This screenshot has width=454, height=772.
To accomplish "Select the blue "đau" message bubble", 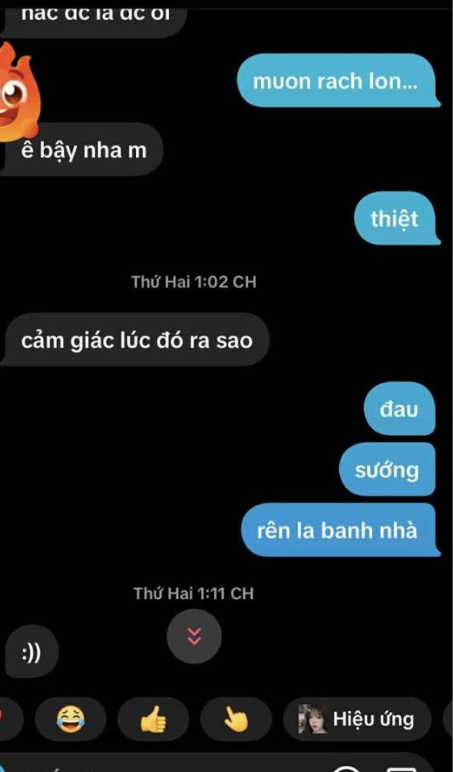I will [400, 409].
